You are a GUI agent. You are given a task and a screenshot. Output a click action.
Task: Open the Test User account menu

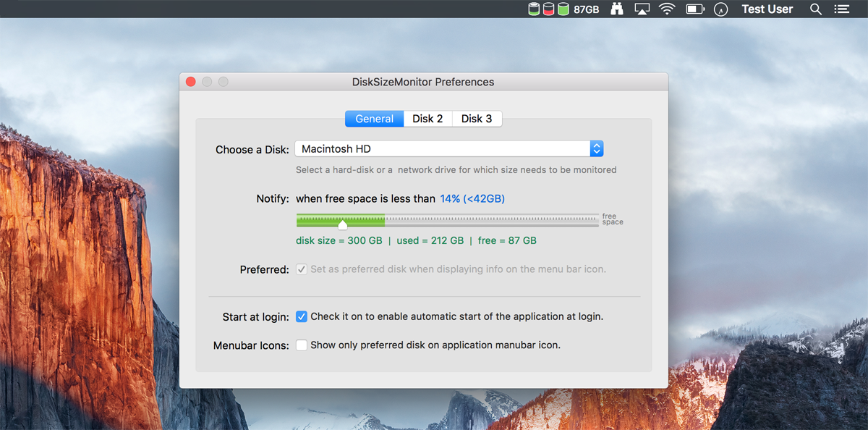pos(767,9)
